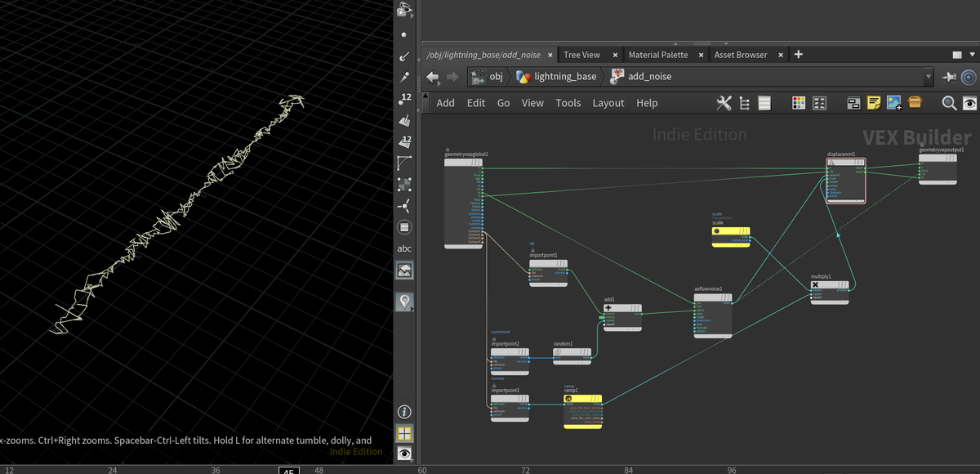Screen dimensions: 980x474
Task: Click frame 45 marker on timeline
Action: [289, 470]
